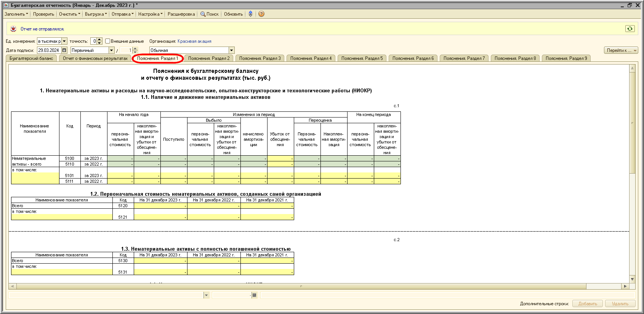Open the Пояснения. Раздел 5 tab
The image size is (644, 314).
click(x=362, y=58)
